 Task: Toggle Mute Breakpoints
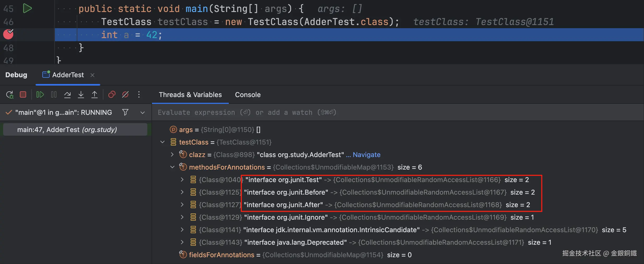125,94
